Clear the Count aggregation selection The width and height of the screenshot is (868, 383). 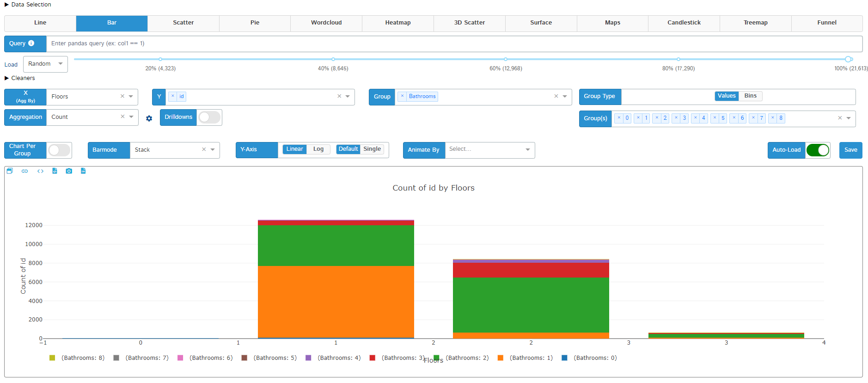(122, 117)
